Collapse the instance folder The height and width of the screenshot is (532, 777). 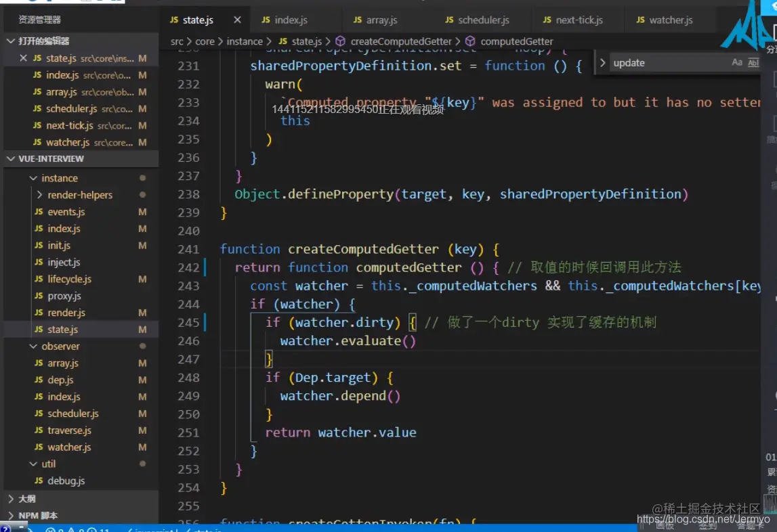click(33, 178)
